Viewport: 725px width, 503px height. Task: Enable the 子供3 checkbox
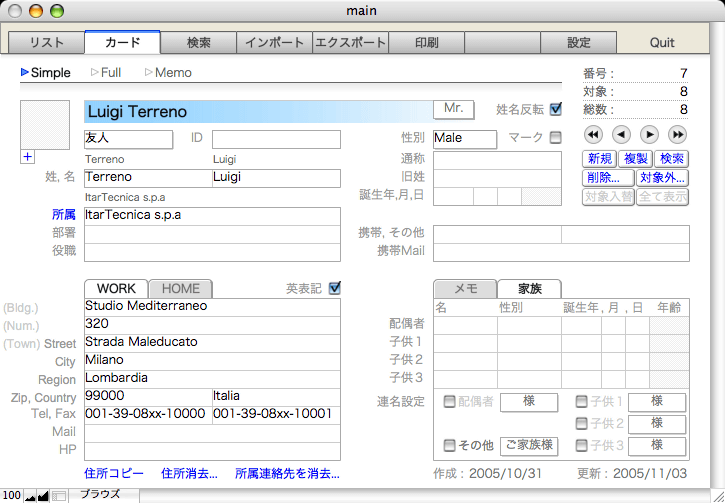click(x=581, y=445)
